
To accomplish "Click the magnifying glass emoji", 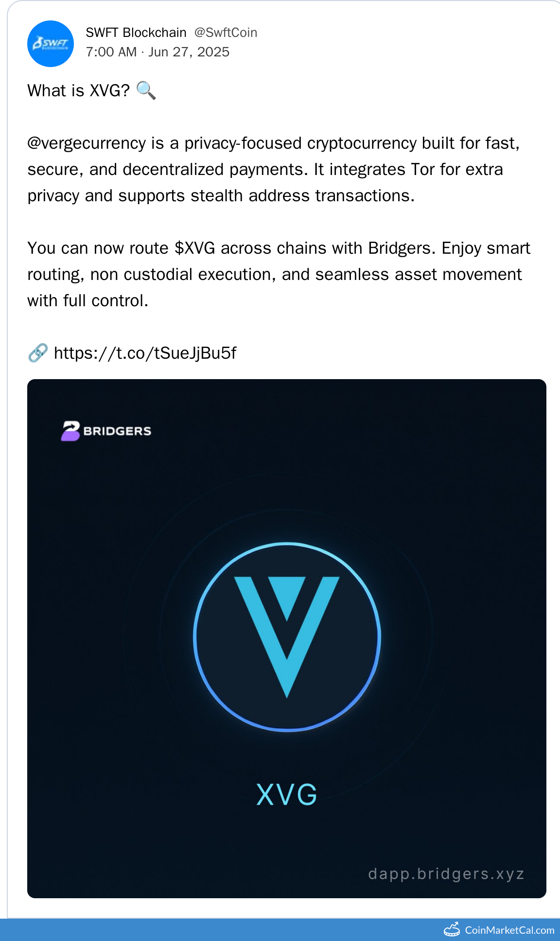I will click(x=146, y=90).
